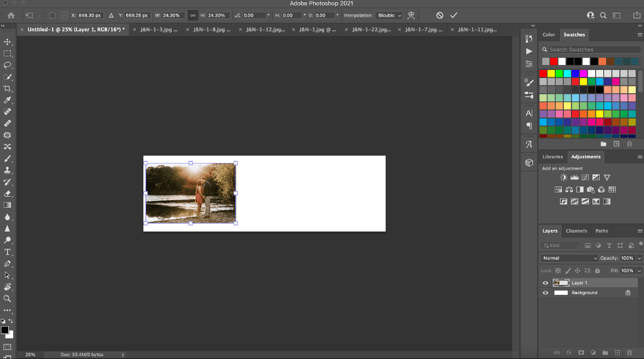Select the Clone Stamp tool
The width and height of the screenshot is (644, 359).
pyautogui.click(x=8, y=170)
